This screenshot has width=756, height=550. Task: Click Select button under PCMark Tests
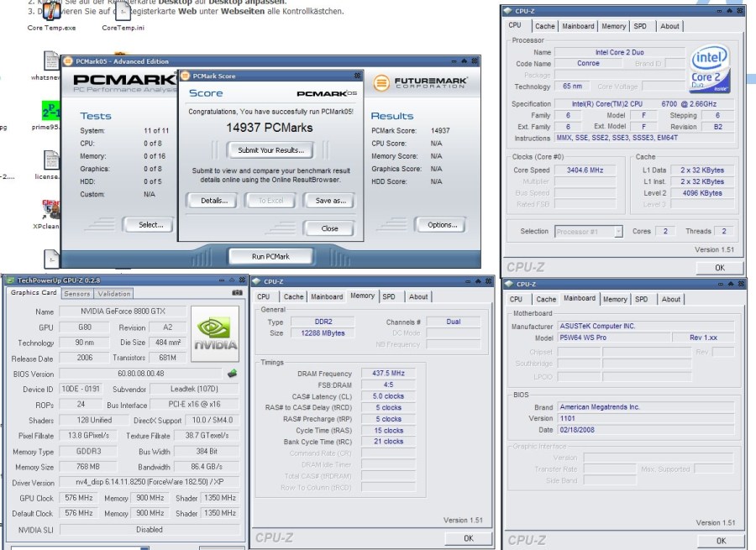tap(150, 225)
